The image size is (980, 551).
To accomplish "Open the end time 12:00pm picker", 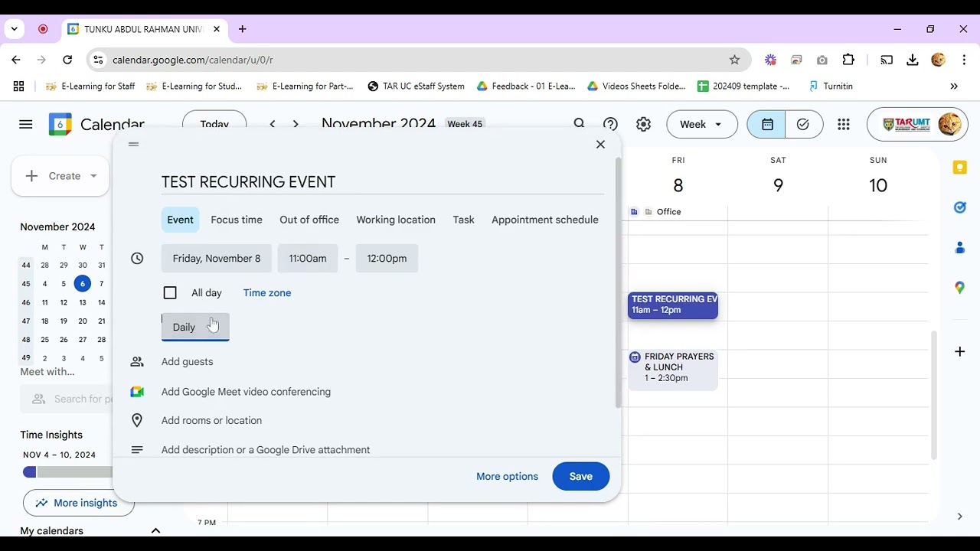I will [x=387, y=258].
